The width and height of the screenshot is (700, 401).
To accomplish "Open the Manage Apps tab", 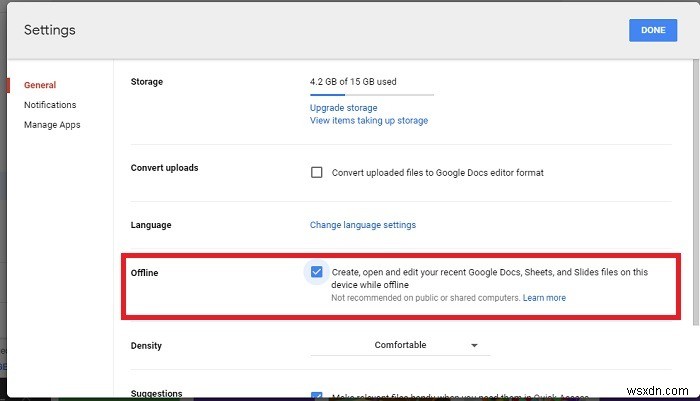I will (52, 125).
